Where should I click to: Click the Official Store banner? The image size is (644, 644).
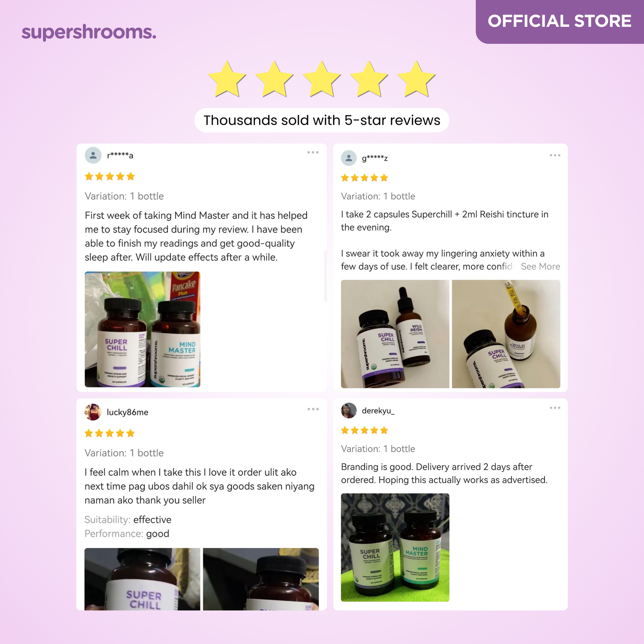560,21
